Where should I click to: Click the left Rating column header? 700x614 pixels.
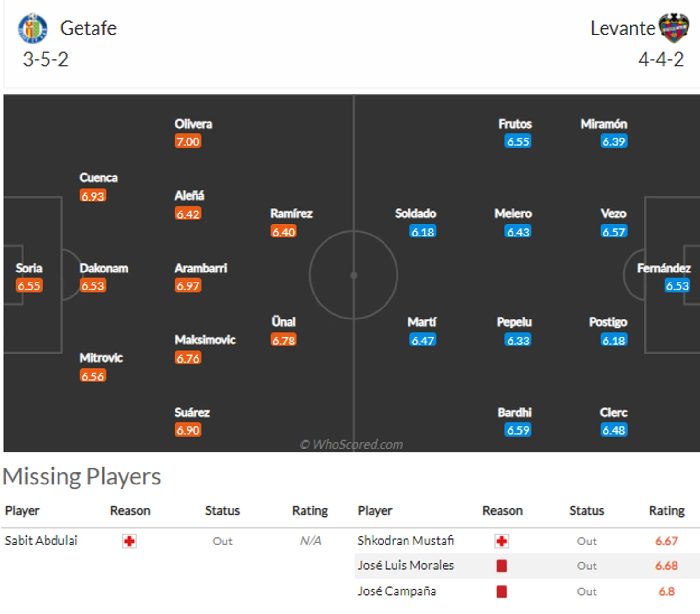[310, 510]
